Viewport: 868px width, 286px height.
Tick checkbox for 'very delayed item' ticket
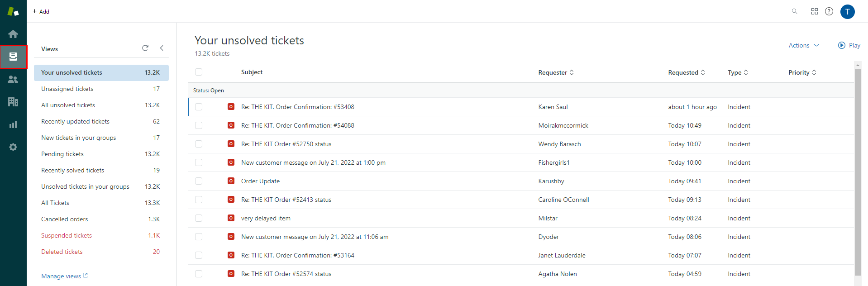point(199,218)
